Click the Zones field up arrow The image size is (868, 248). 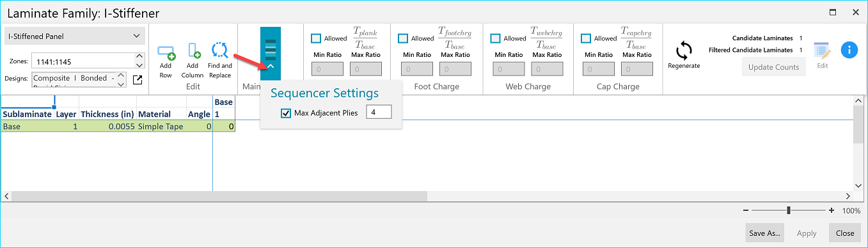click(139, 56)
